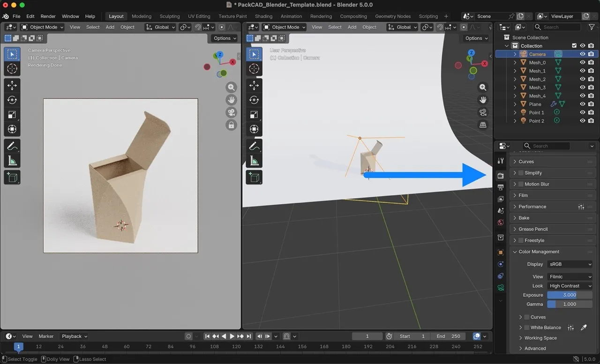This screenshot has width=600, height=364.
Task: Open the Look High Contrast dropdown
Action: coord(570,286)
